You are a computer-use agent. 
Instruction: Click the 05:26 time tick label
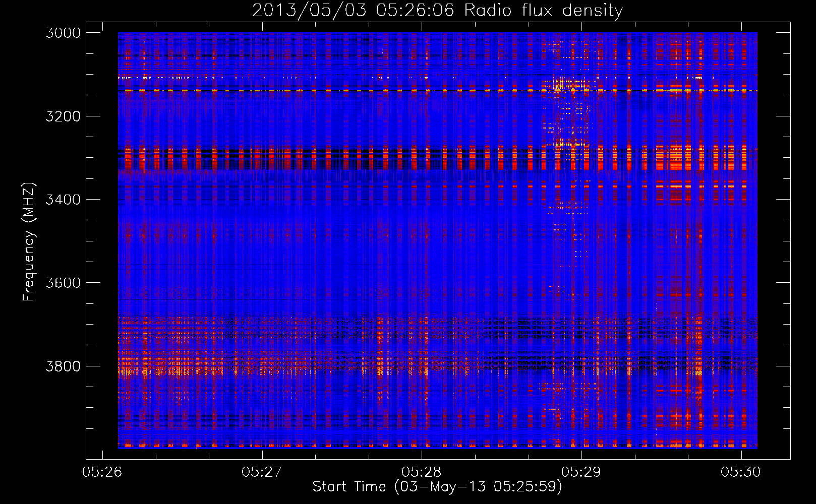coord(102,472)
